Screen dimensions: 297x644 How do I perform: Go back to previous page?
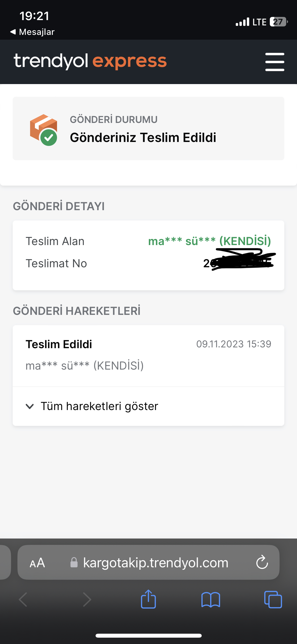tap(23, 600)
